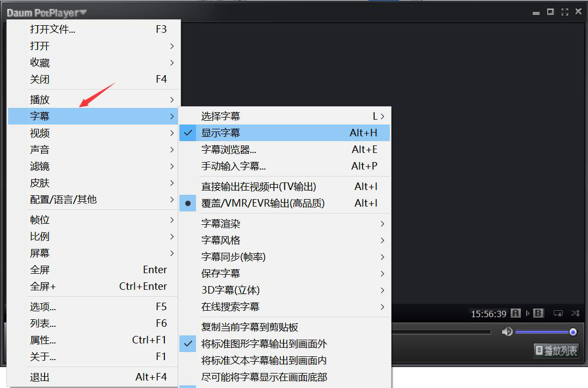Choose 打开文件... from the main menu
588x388 pixels.
click(94, 29)
